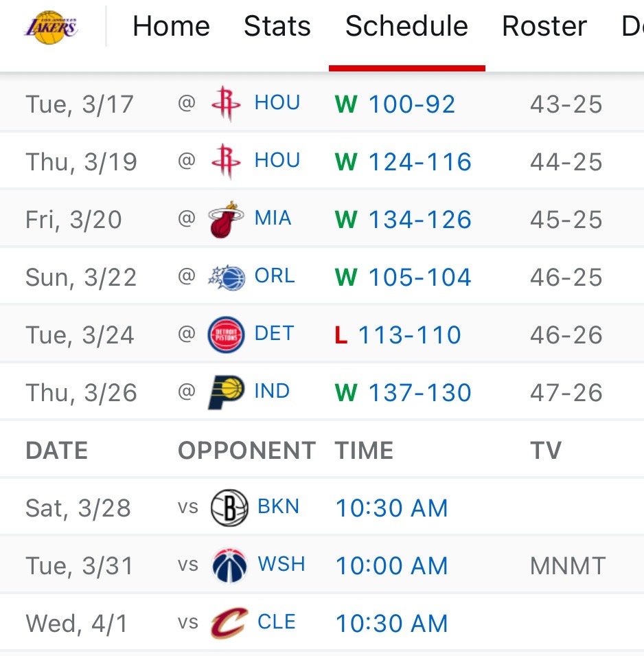
Task: Open the BKN team link
Action: [x=278, y=507]
